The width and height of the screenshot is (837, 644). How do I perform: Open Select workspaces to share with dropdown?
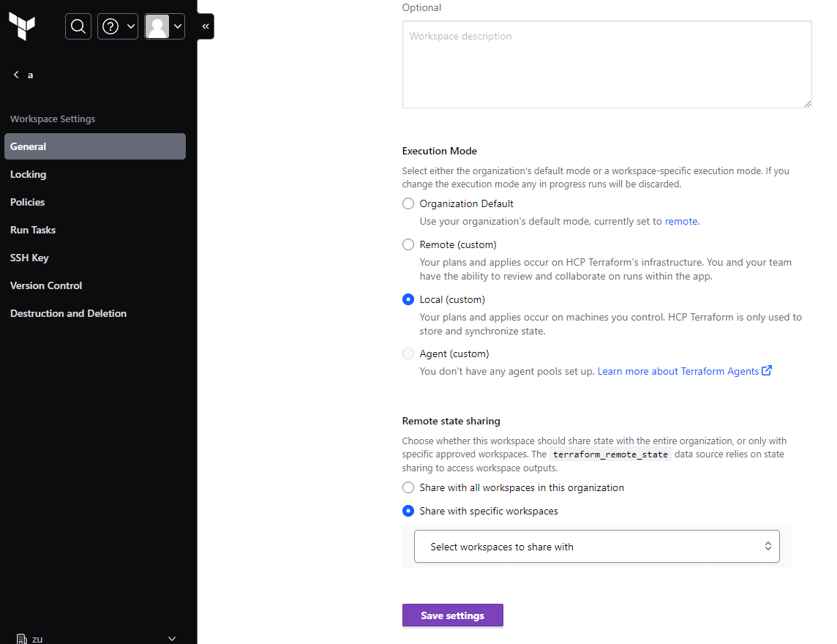[597, 546]
